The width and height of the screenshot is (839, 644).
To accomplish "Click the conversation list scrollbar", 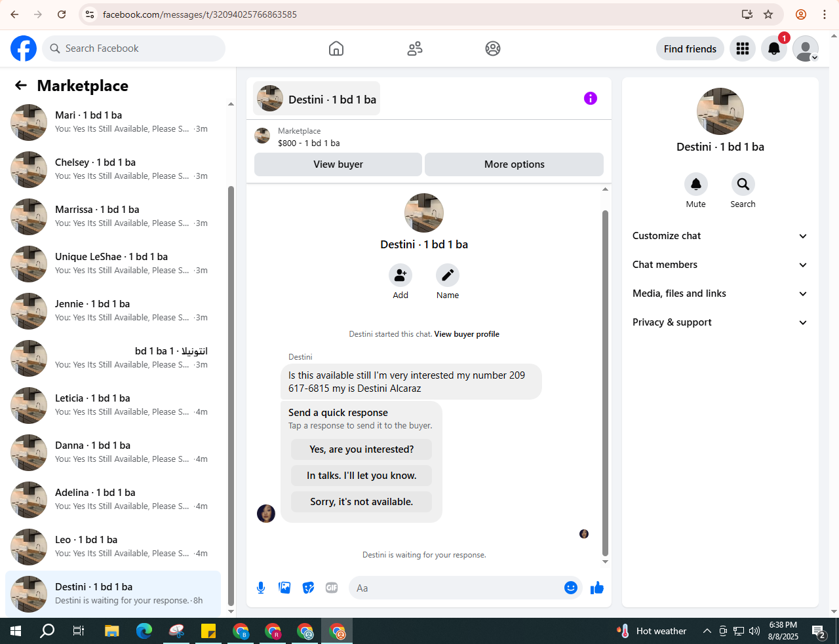I will [x=231, y=396].
